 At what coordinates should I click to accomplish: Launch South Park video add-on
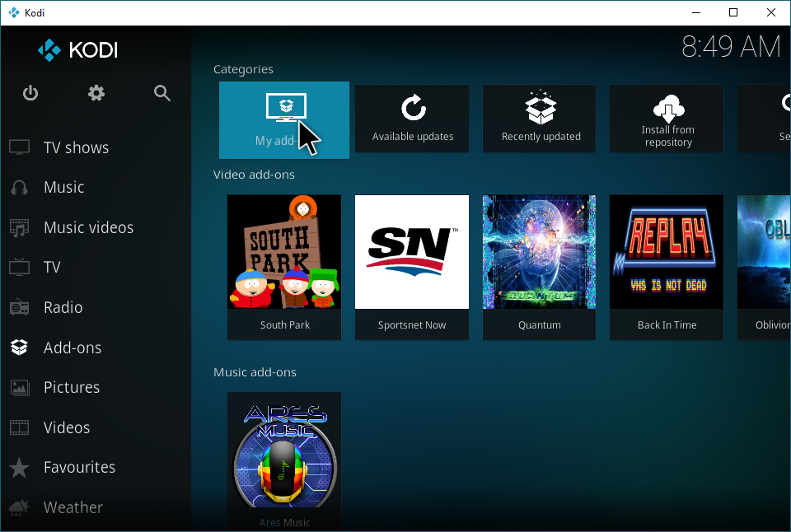coord(284,268)
